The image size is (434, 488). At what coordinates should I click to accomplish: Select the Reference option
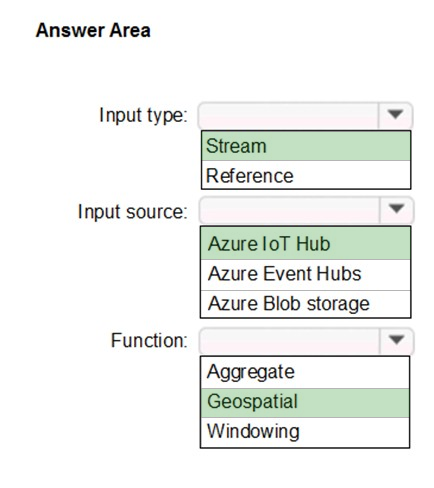tap(306, 175)
